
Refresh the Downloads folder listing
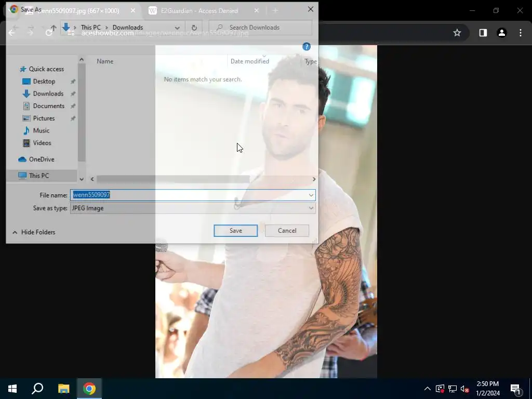tap(194, 28)
